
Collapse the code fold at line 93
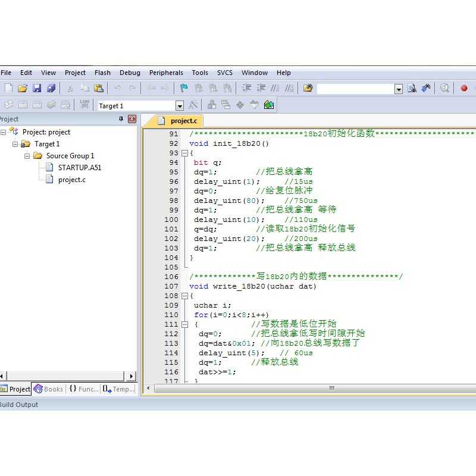point(184,153)
